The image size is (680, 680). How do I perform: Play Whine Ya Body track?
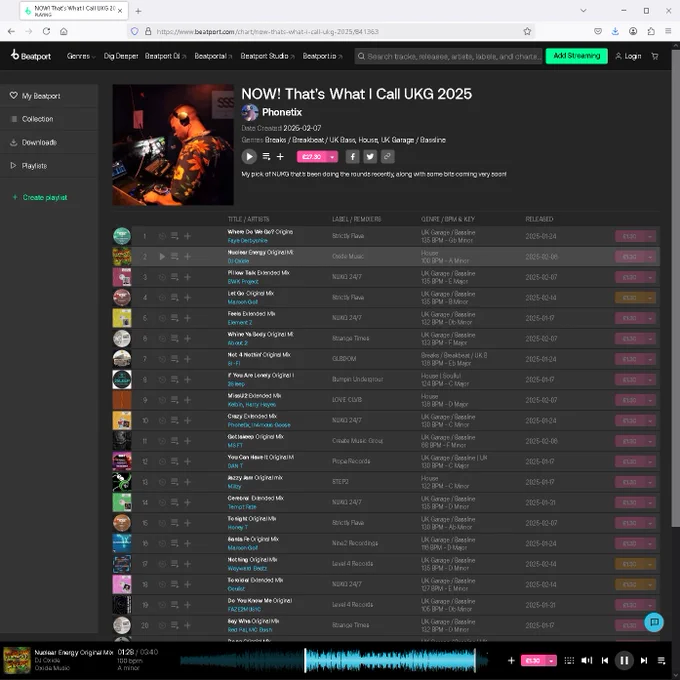point(162,338)
